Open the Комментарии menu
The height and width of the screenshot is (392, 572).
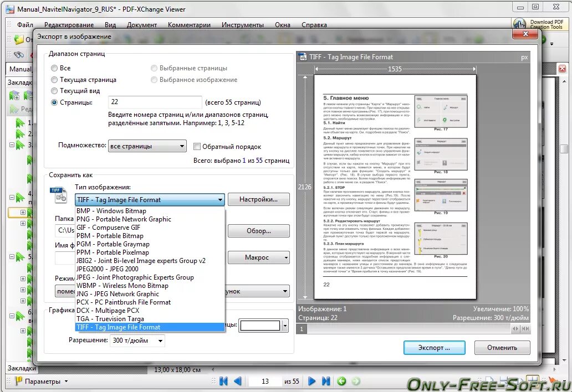point(189,25)
